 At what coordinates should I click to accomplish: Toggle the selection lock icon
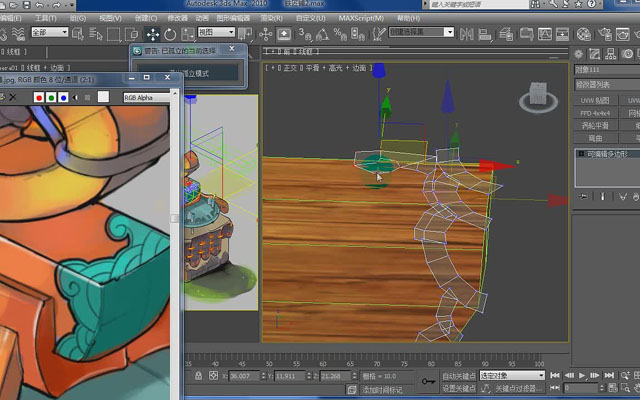[x=198, y=376]
